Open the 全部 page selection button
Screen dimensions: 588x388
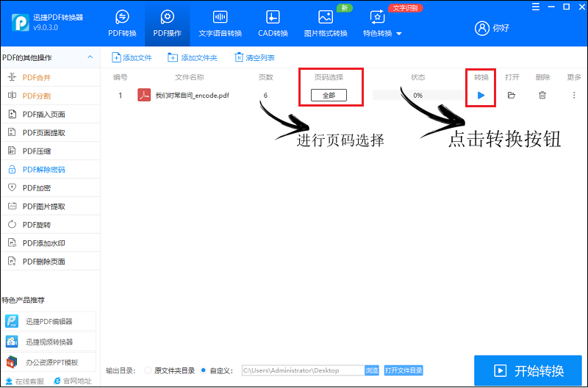(329, 96)
